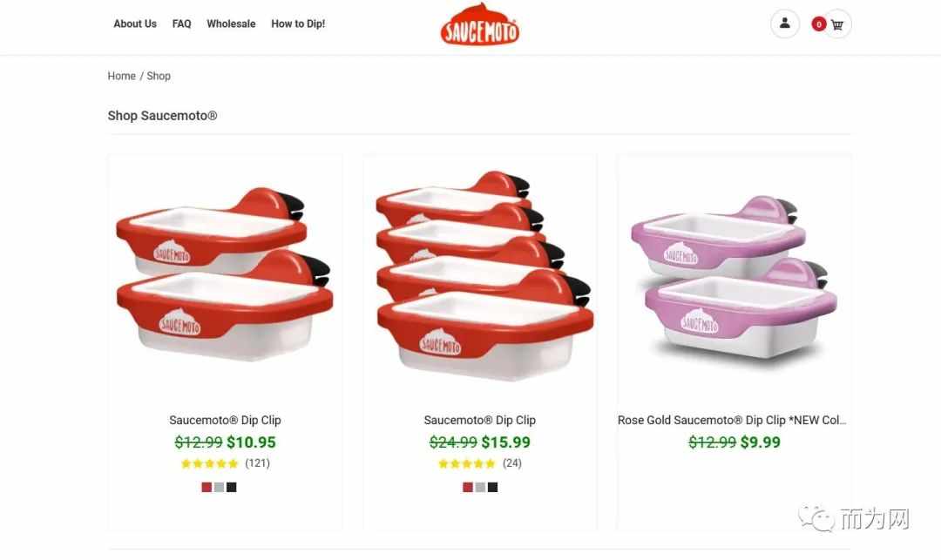Select red swatch on first Dip Clip
Screen dimensions: 941x560
point(206,488)
